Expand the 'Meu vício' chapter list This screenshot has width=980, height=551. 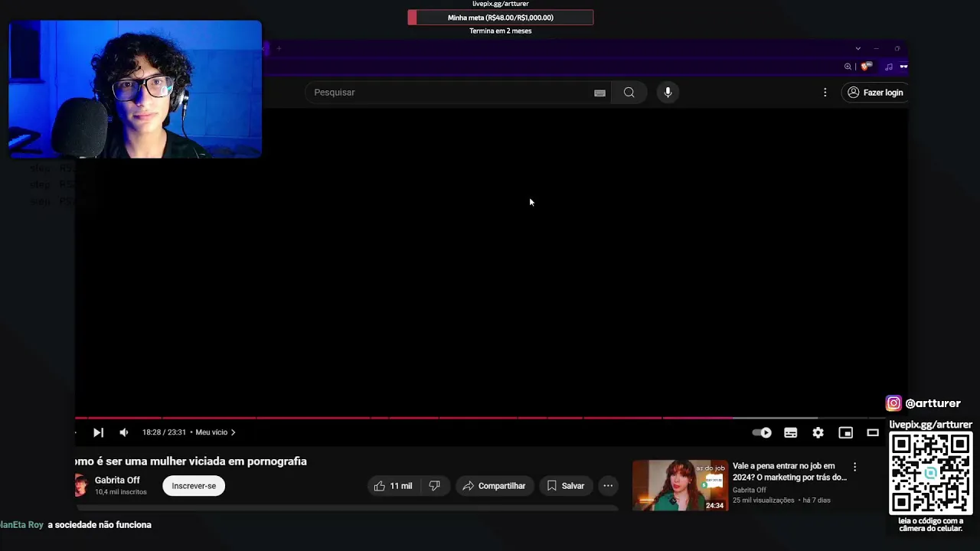(215, 432)
